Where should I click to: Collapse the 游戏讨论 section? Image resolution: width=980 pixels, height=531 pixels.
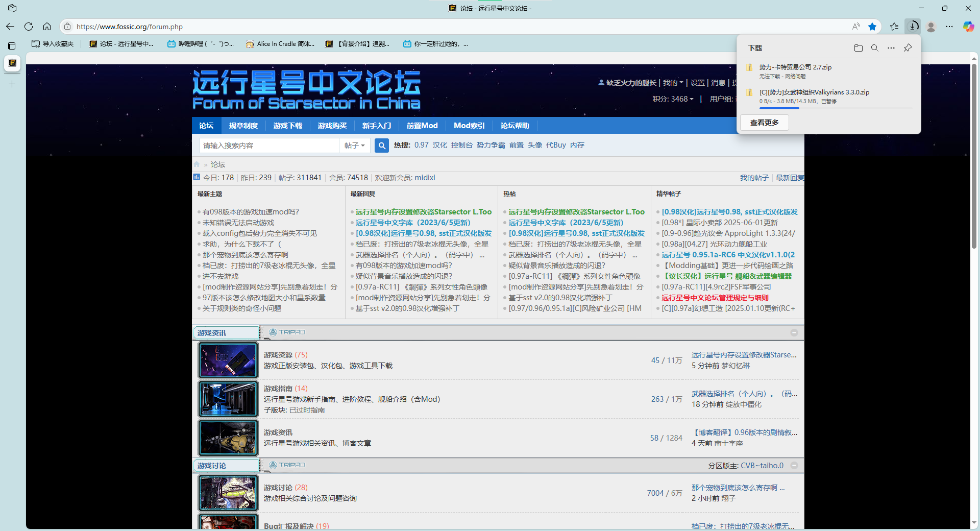pyautogui.click(x=794, y=466)
